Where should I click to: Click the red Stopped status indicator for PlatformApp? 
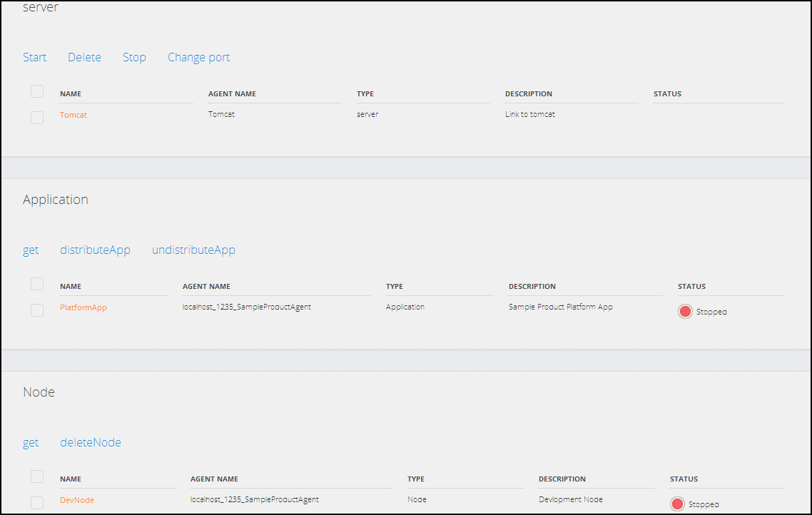685,311
